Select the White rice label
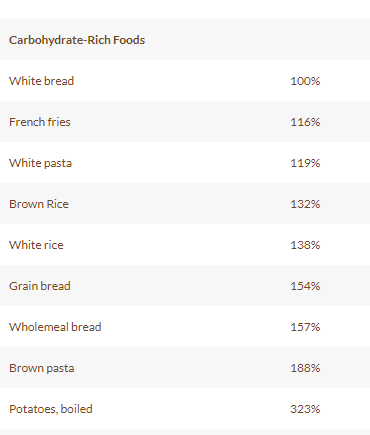Image resolution: width=370 pixels, height=435 pixels. tap(36, 245)
